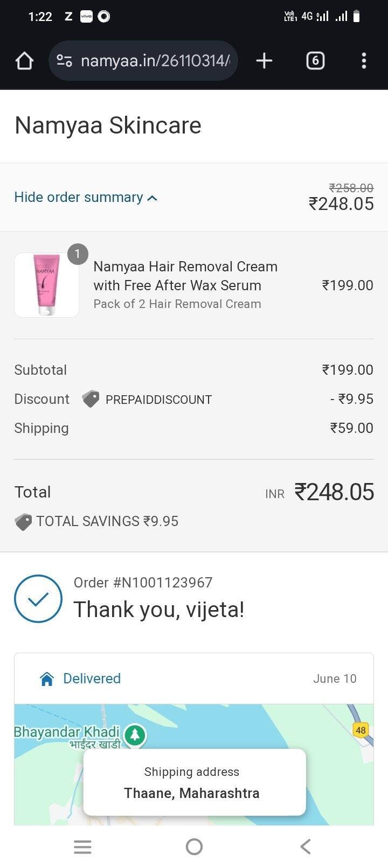Open site info icon in address bar
Image resolution: width=388 pixels, height=868 pixels.
click(x=65, y=61)
